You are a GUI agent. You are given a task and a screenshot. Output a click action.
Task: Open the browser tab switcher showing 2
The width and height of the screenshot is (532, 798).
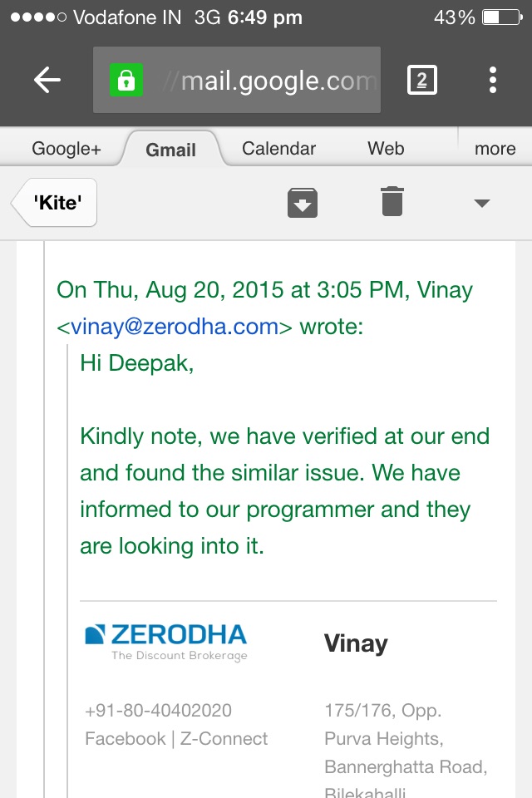click(x=422, y=80)
